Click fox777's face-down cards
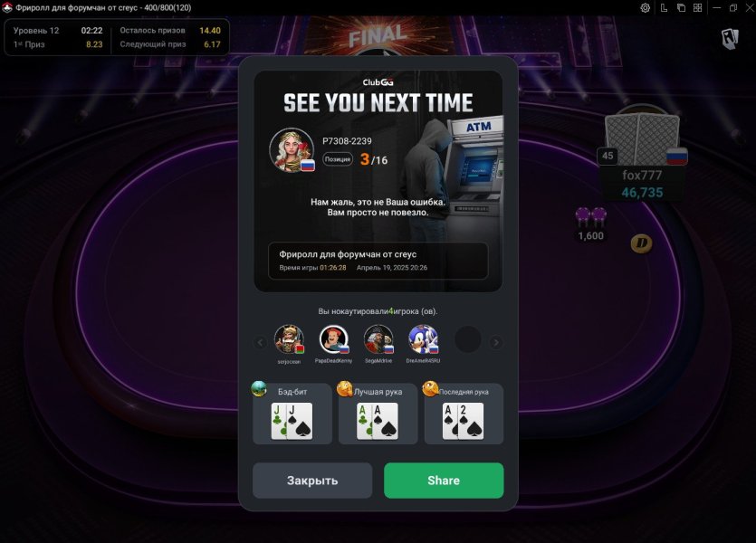Viewport: 756px width, 543px height. (x=642, y=138)
